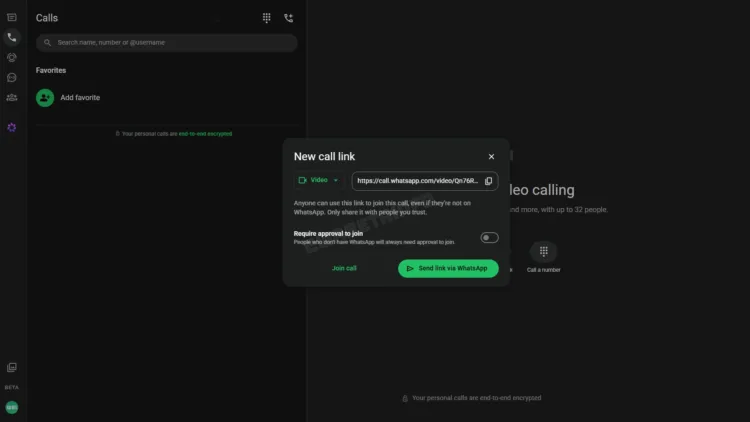
Task: Open the dial pad icon in Calls header
Action: click(266, 18)
